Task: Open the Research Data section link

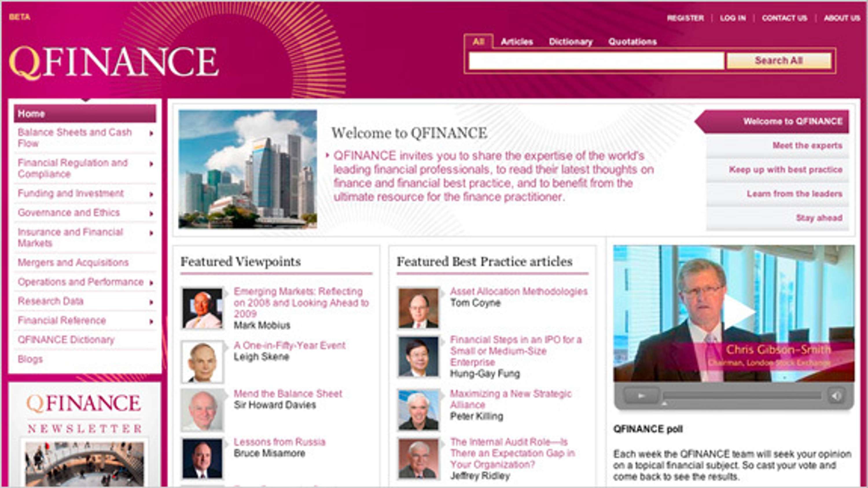Action: [51, 301]
